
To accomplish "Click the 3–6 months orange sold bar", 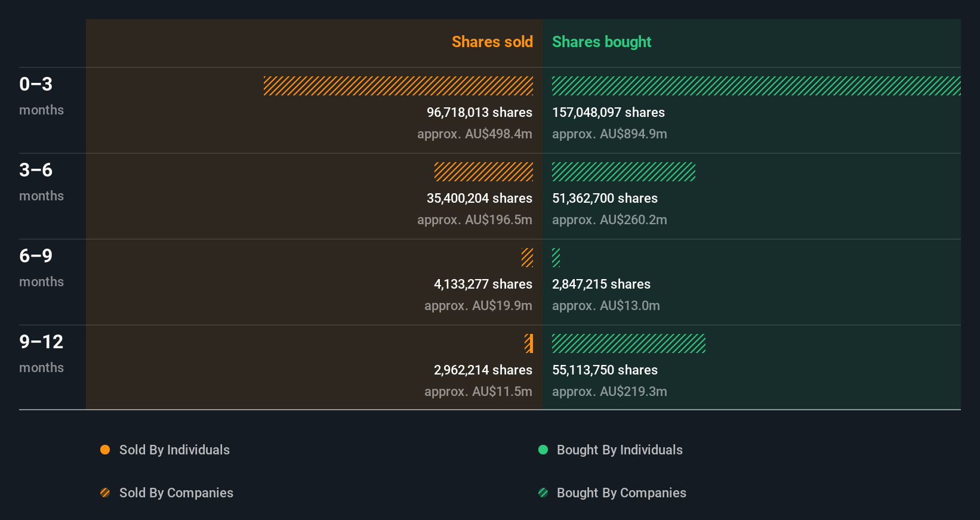I will point(483,172).
